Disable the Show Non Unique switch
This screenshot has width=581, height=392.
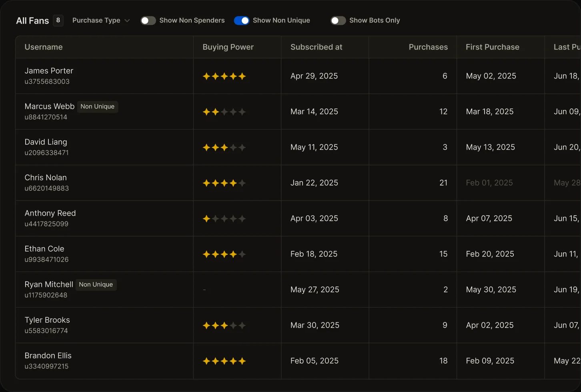pos(242,20)
